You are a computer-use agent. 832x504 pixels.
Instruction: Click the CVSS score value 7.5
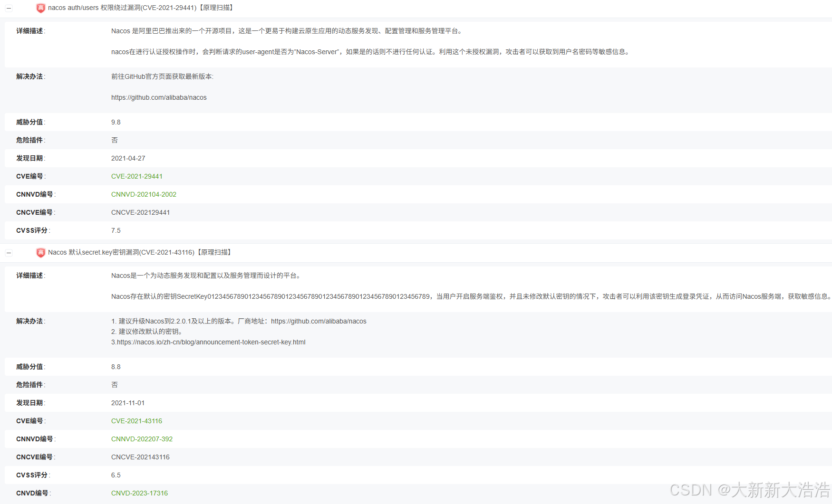[x=116, y=230]
